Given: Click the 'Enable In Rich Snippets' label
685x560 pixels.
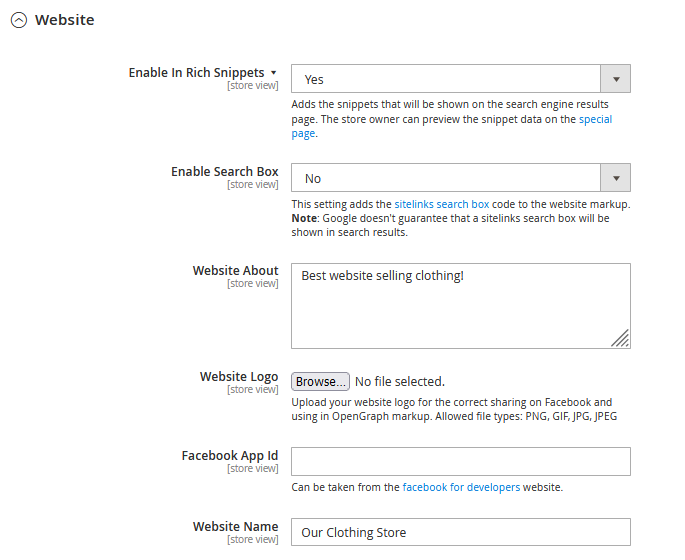Looking at the screenshot, I should [x=196, y=73].
